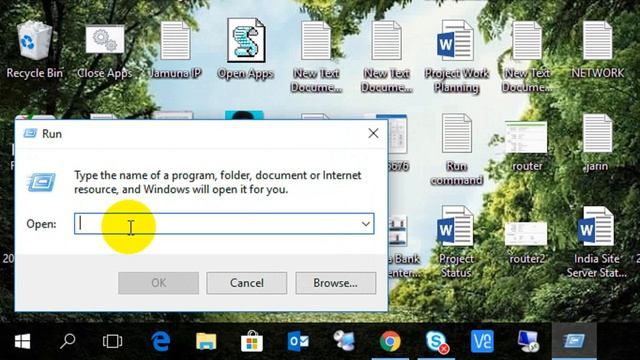Click the Run dialog taskbar button
Image resolution: width=640 pixels, height=360 pixels.
coord(574,341)
